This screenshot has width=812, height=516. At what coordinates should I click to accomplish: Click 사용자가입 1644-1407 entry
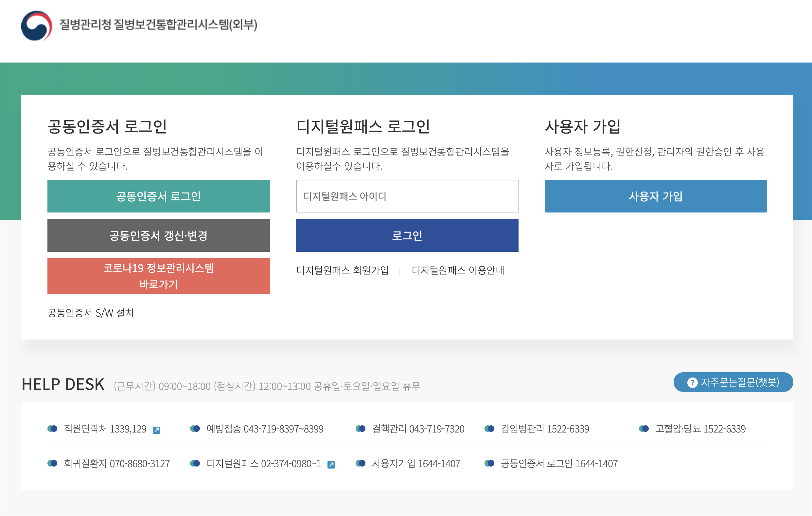(x=416, y=464)
